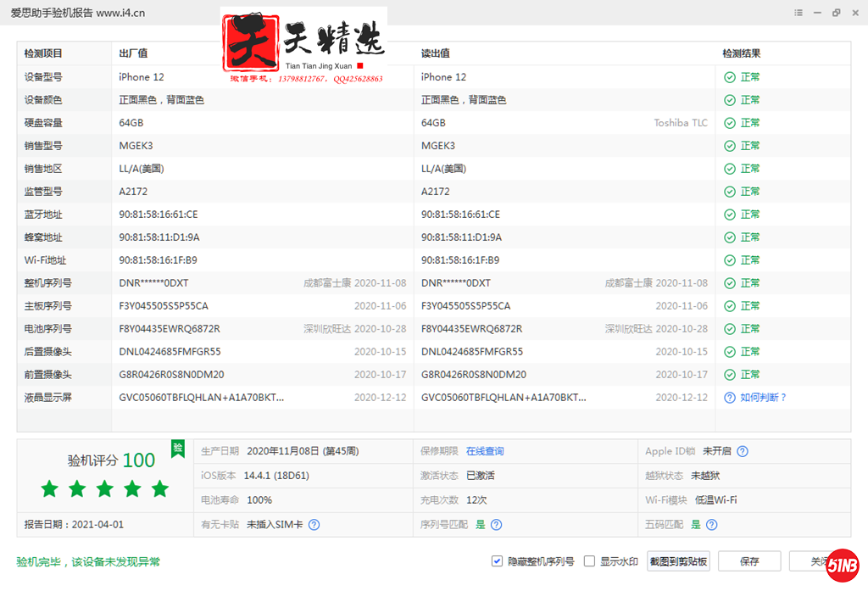The height and width of the screenshot is (591, 868).
Task: Click question icon in 液晶显示屏 row
Action: [729, 397]
